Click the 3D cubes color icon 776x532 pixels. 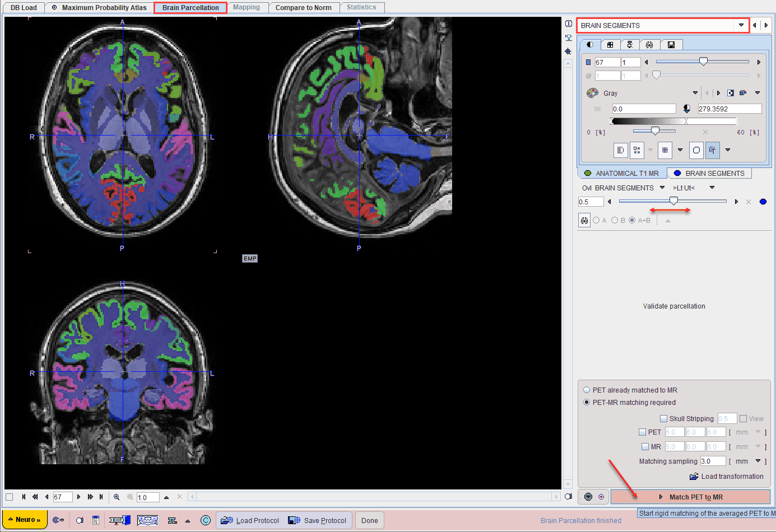point(743,93)
